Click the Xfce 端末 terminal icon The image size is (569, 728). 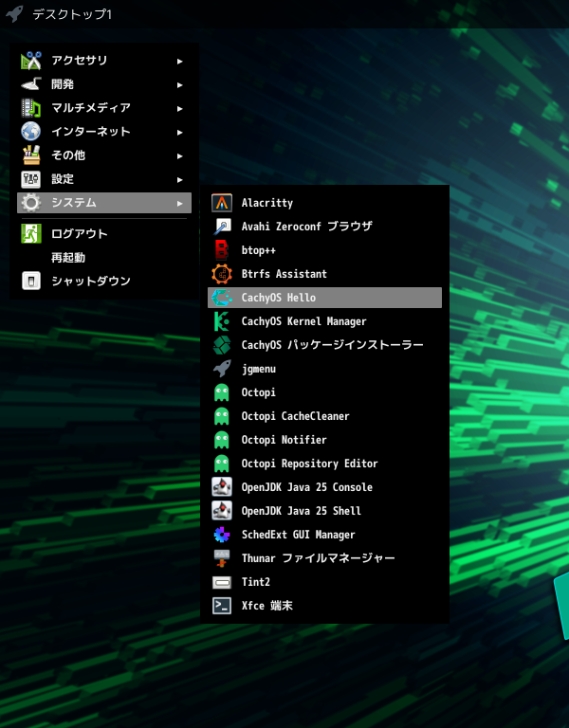coord(222,606)
